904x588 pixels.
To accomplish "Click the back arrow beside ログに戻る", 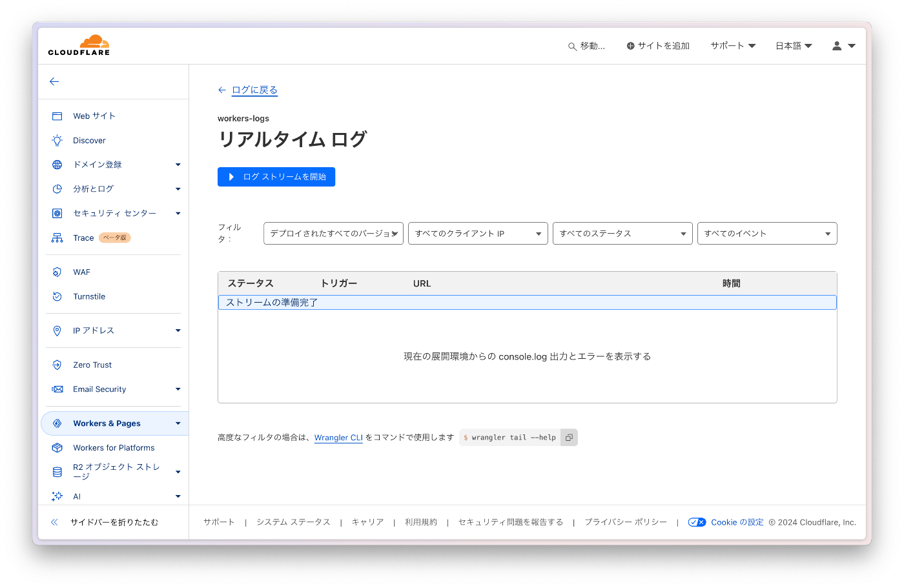I will [x=222, y=90].
